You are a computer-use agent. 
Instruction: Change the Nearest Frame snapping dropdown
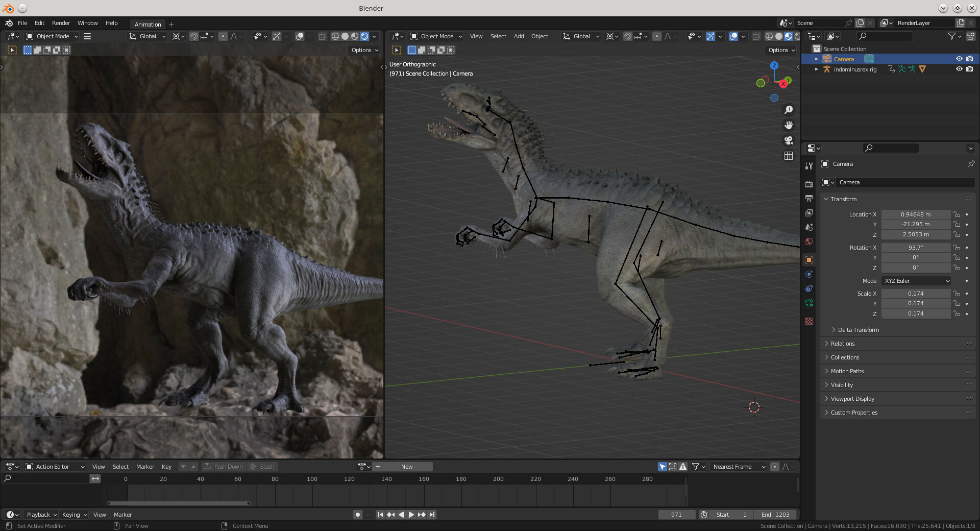point(737,466)
